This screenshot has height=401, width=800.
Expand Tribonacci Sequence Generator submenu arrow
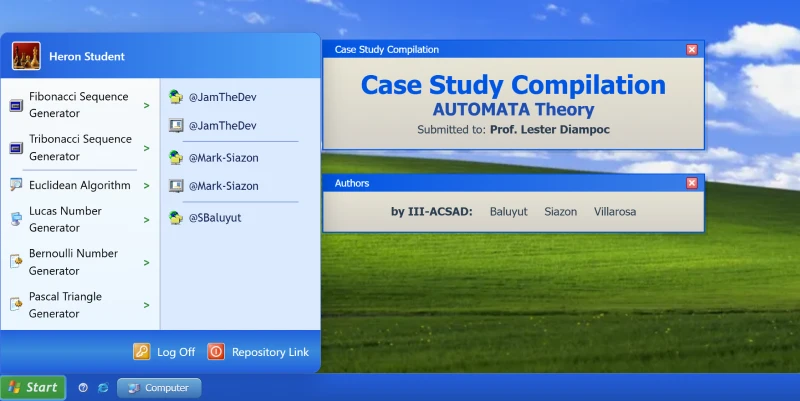pos(146,148)
